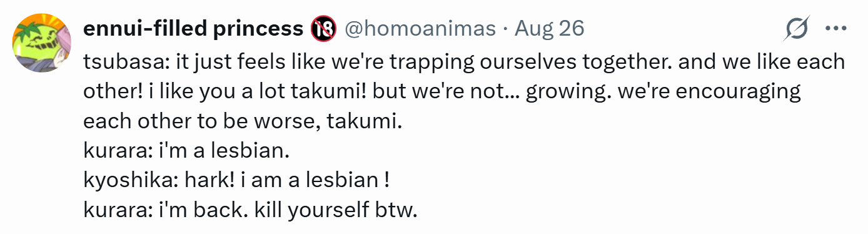Click the tweet line starting with tsubasa
Screen dimensions: 868x234
(464, 62)
